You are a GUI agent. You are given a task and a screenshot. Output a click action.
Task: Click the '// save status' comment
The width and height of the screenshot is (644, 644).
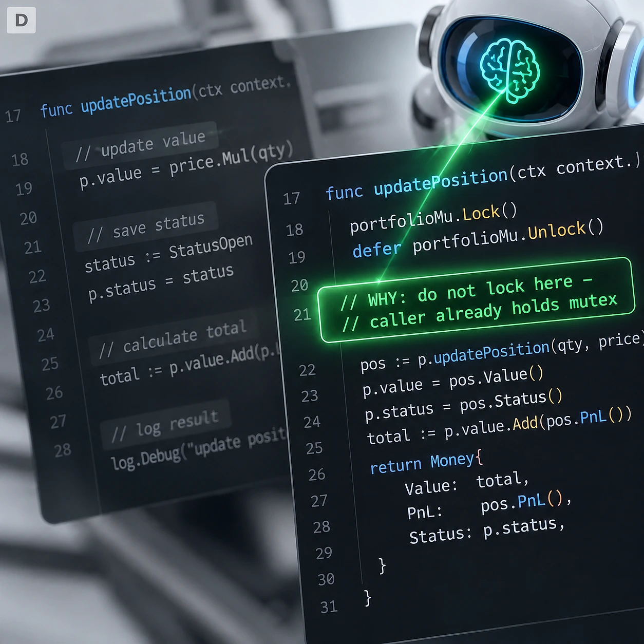tap(146, 227)
